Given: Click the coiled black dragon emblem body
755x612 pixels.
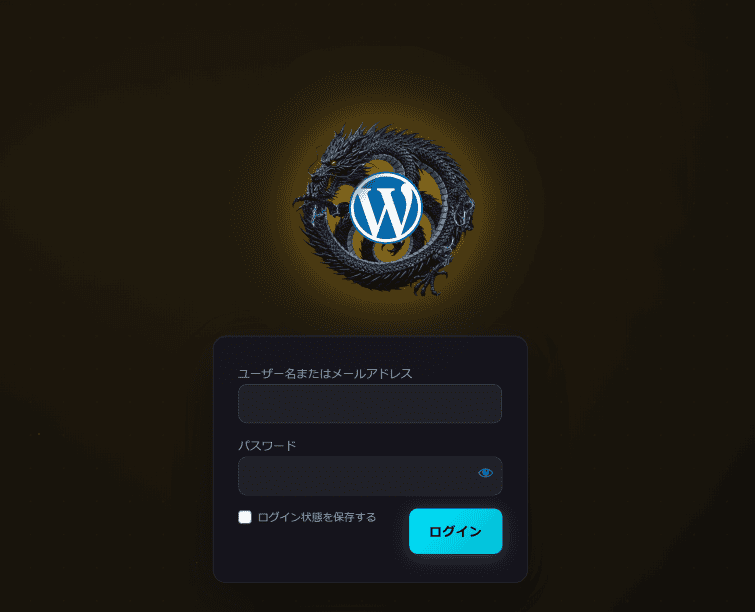Looking at the screenshot, I should pos(384,208).
